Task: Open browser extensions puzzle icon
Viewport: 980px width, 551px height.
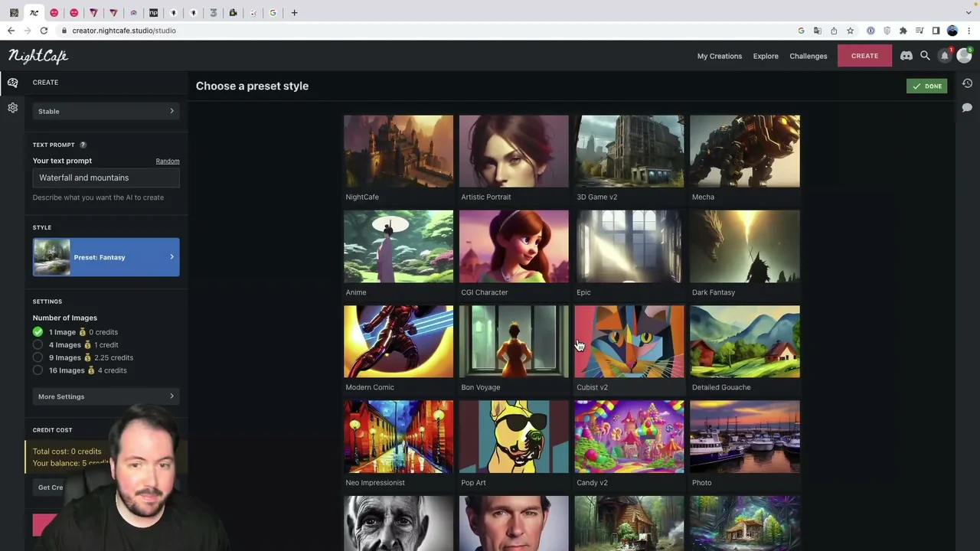Action: click(903, 31)
